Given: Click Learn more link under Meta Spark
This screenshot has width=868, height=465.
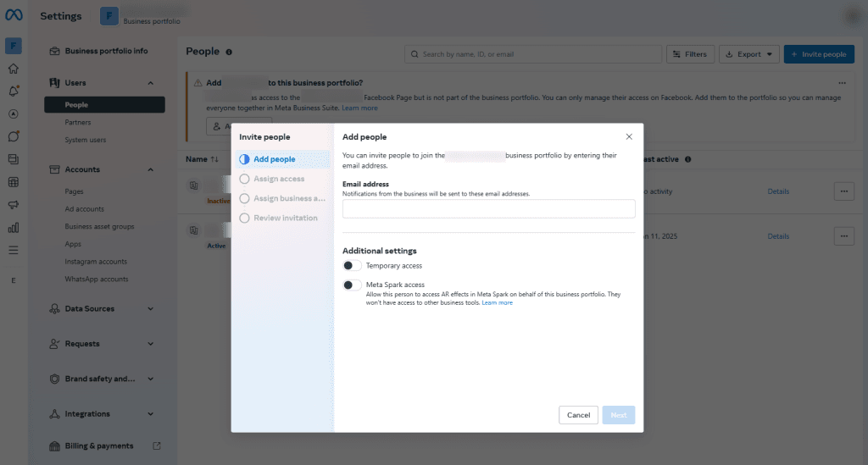Looking at the screenshot, I should 497,302.
